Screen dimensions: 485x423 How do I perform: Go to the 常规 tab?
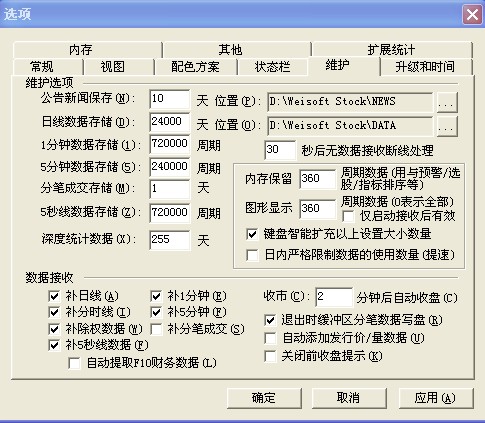tap(48, 67)
